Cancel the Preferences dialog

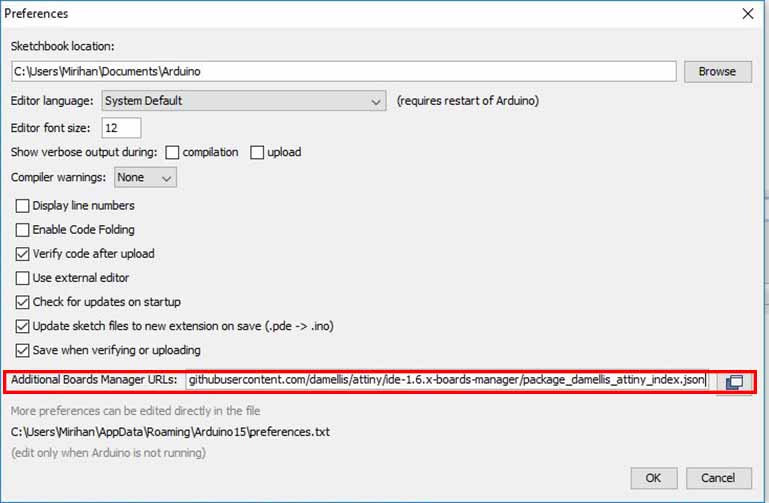pos(718,478)
